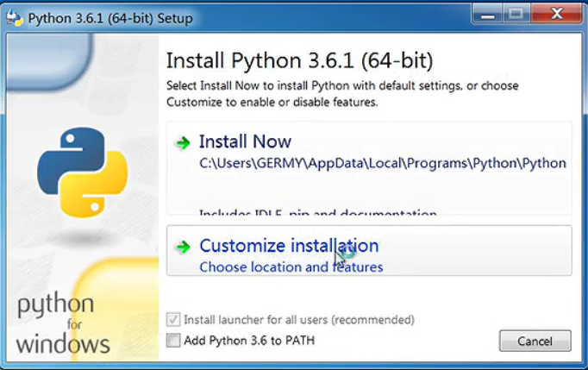Screen dimensions: 588x370
Task: Close the setup window with the X
Action: click(556, 15)
